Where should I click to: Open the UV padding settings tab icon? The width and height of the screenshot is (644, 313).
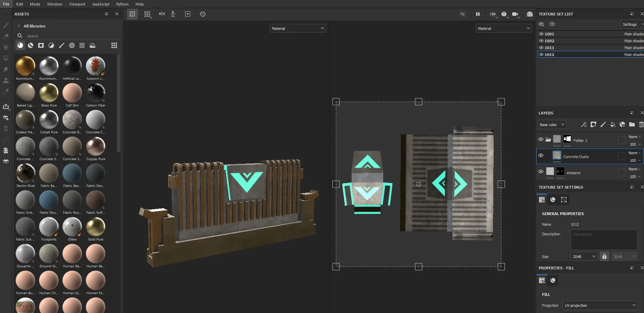click(564, 200)
